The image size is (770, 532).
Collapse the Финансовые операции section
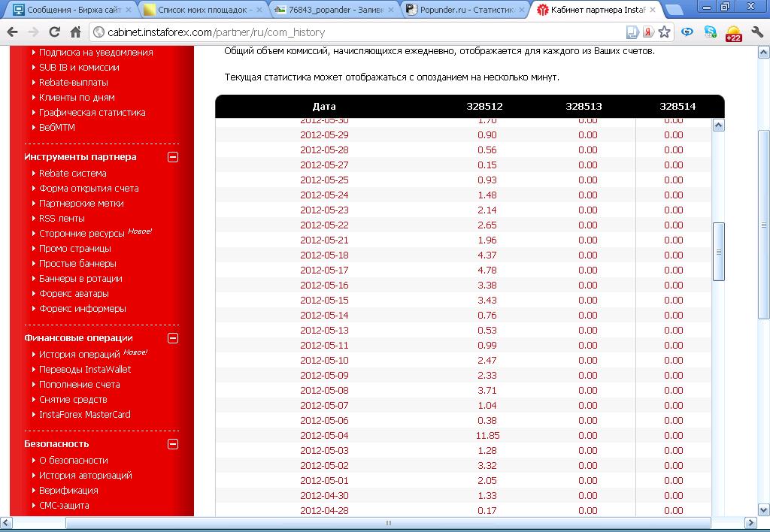click(x=173, y=338)
